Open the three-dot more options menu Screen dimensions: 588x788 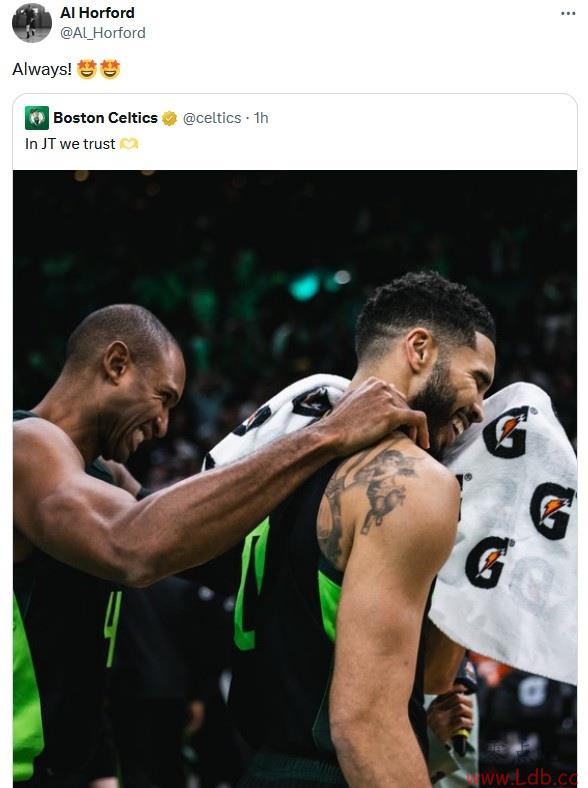point(568,14)
